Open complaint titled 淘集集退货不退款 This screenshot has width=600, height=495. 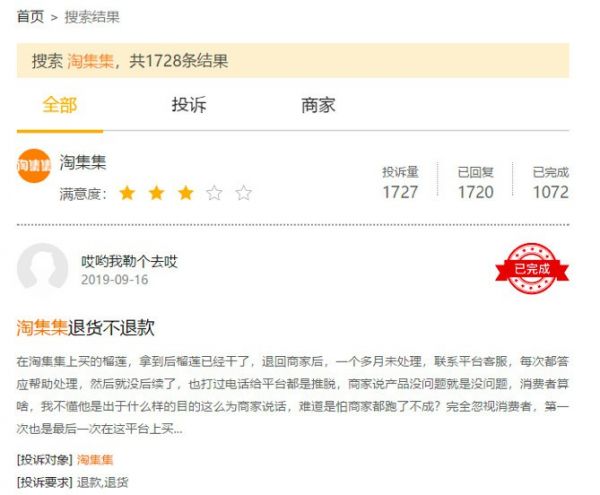pyautogui.click(x=86, y=328)
